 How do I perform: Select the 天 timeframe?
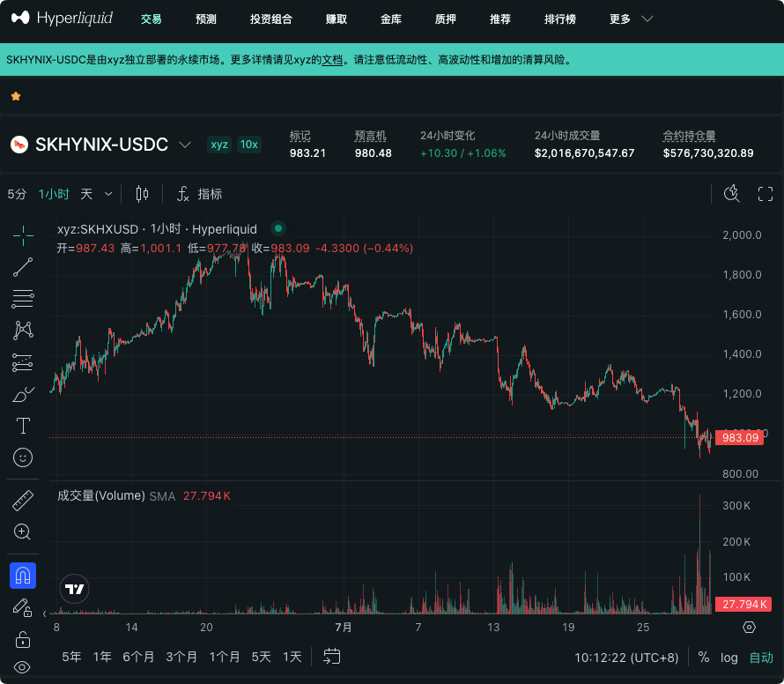[x=86, y=194]
